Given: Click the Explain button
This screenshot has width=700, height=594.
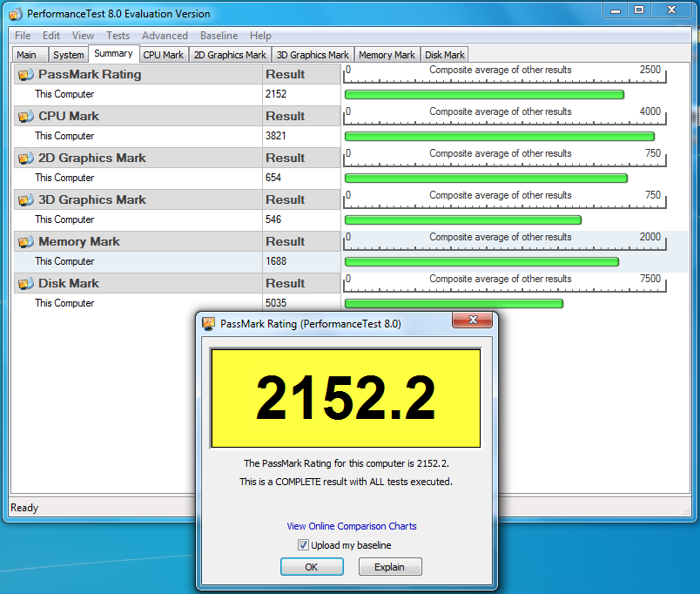Looking at the screenshot, I should (390, 567).
